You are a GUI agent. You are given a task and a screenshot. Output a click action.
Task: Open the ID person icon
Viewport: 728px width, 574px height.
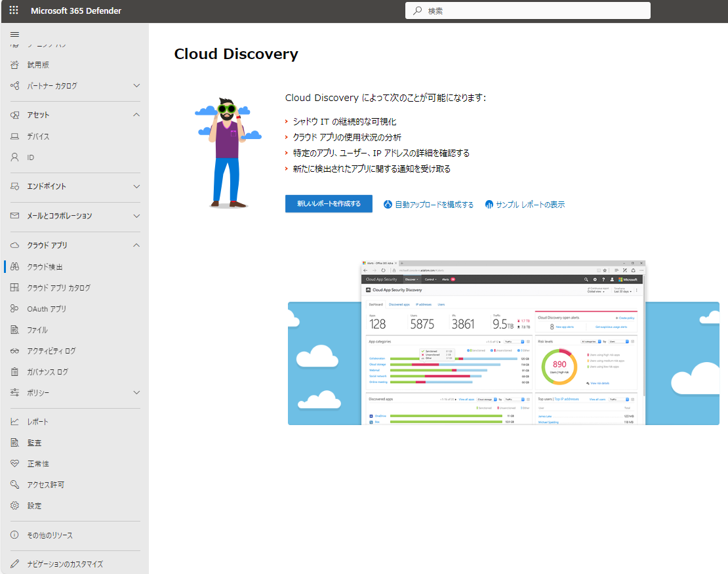pos(15,157)
